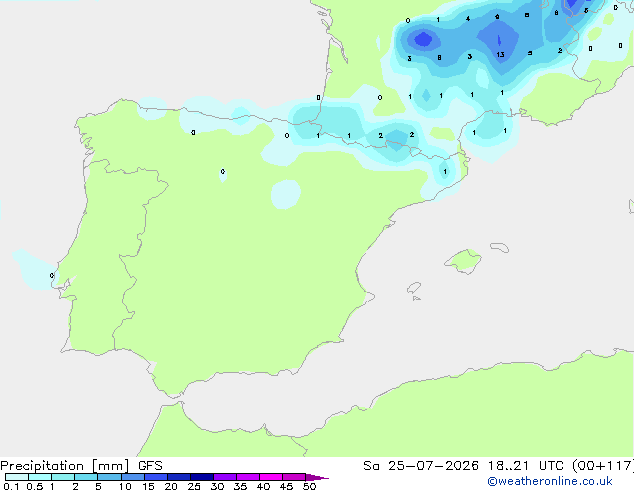Click the "GFS" model label
The image size is (634, 490).
coord(150,466)
